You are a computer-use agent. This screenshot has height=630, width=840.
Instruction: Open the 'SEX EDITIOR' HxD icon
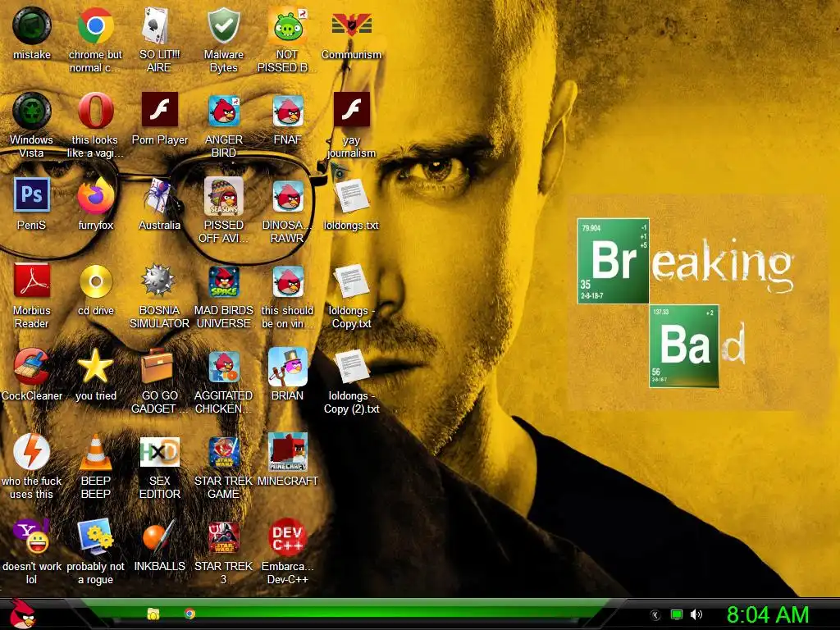click(159, 452)
